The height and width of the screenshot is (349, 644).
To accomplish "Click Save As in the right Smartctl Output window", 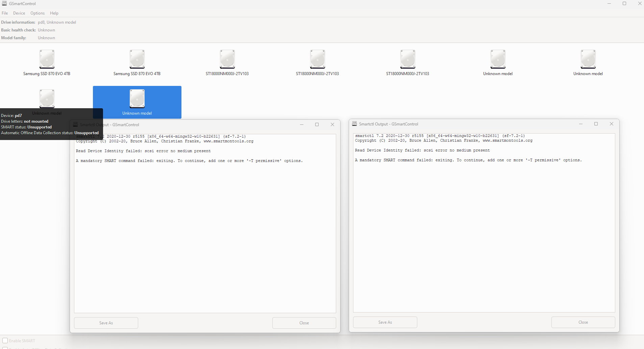I will click(385, 322).
